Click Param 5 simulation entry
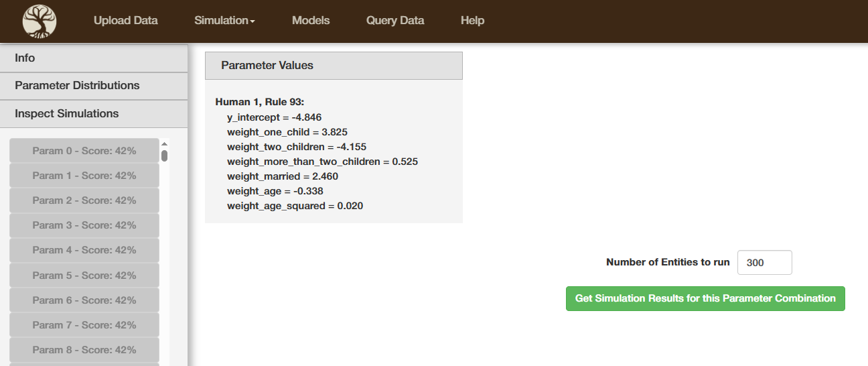Screen dimensions: 868x366 [x=84, y=276]
